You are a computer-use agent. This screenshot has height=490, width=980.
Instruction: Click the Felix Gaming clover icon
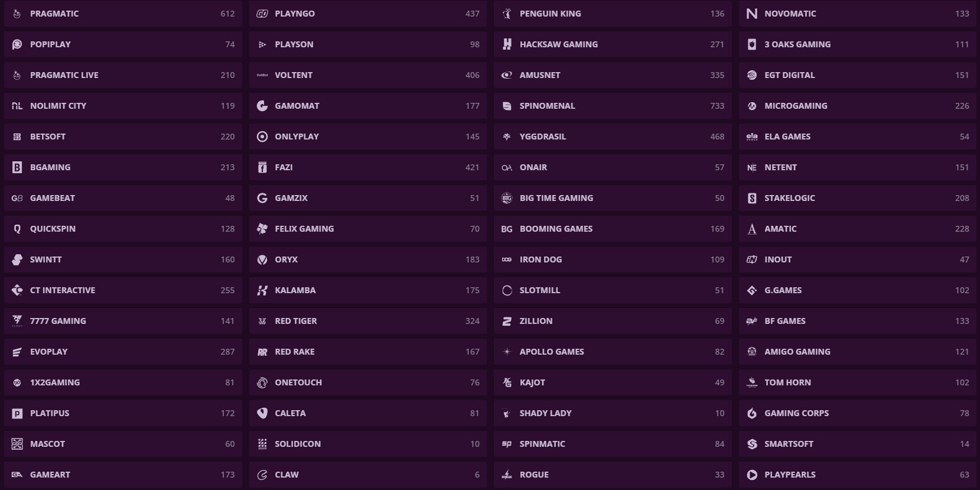coord(262,229)
